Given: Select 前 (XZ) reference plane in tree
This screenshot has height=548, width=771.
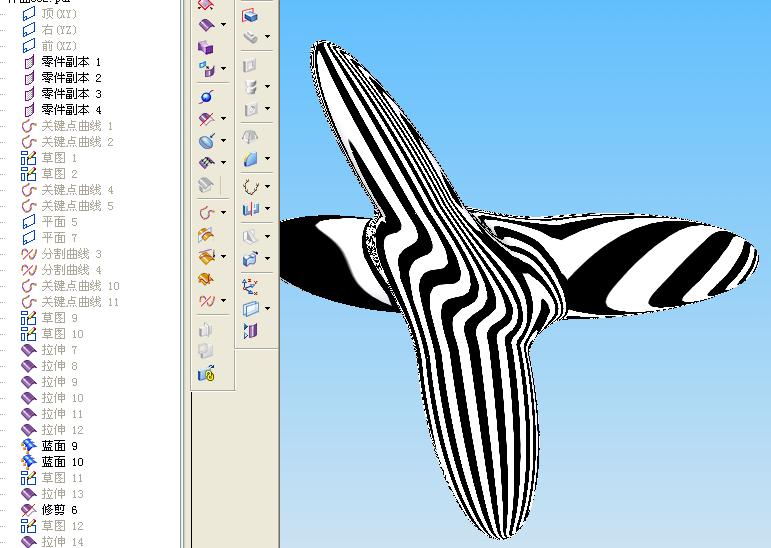Looking at the screenshot, I should 50,46.
